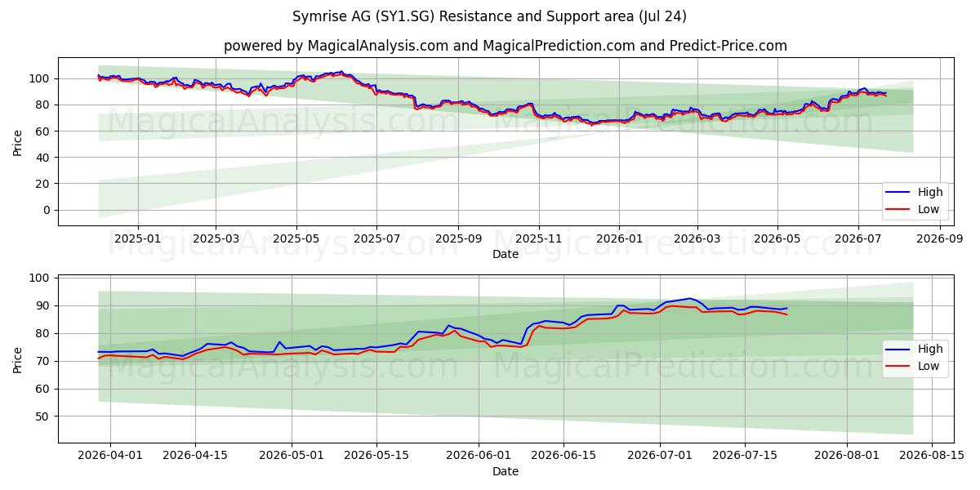This screenshot has width=980, height=490.
Task: Click the '2026-07-01' tick label on the lower chart
Action: [661, 455]
